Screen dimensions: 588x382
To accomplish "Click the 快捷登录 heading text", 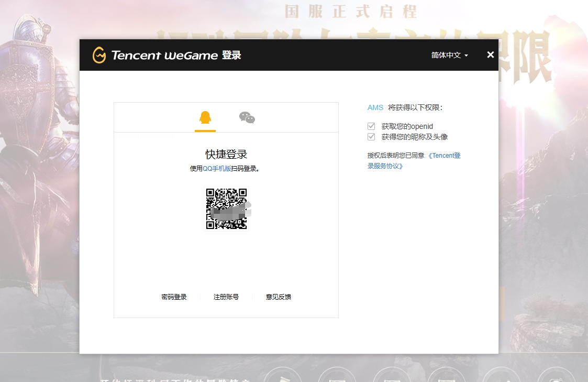I will pyautogui.click(x=226, y=155).
